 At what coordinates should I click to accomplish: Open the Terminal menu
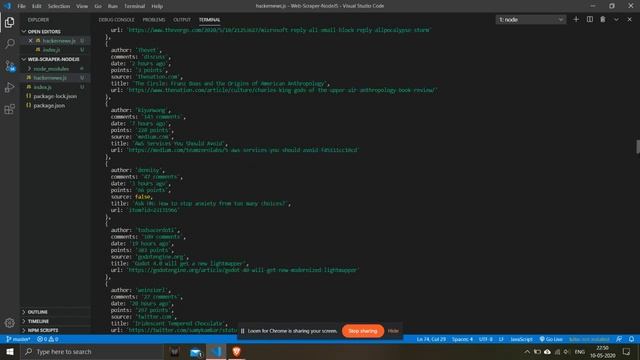click(x=134, y=6)
